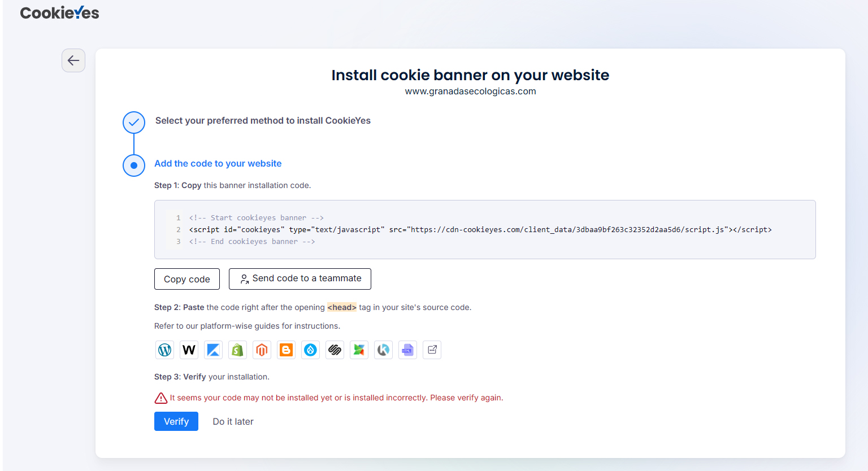This screenshot has width=868, height=471.
Task: Click the CookieYes logo
Action: coord(59,12)
